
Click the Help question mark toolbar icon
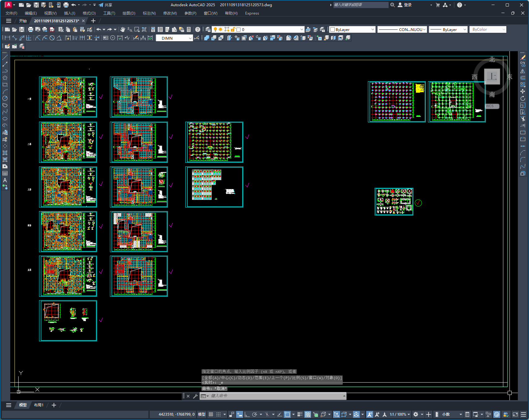(198, 29)
